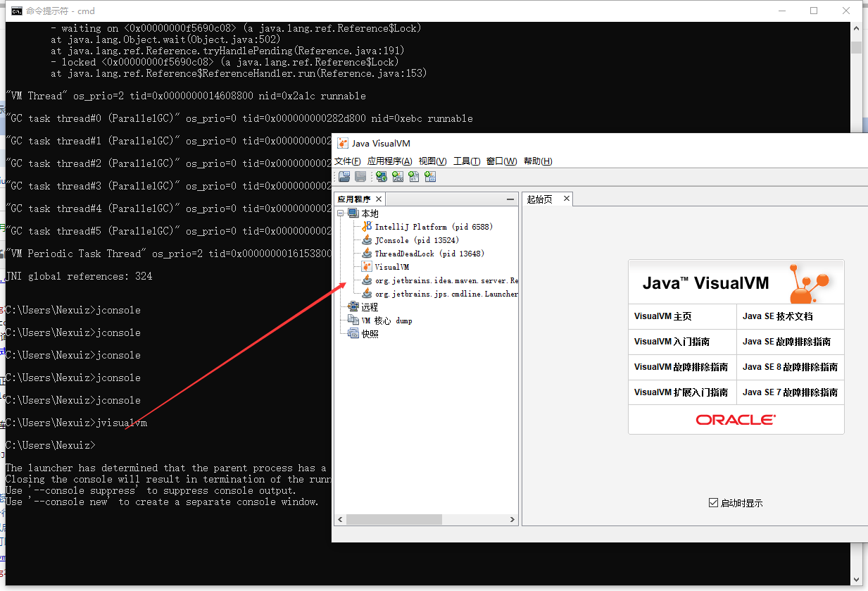Click the 'VM Thread' line in cmd
Screen dimensions: 868x591
point(186,96)
